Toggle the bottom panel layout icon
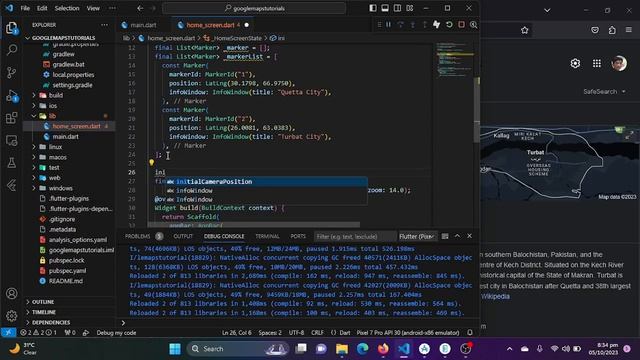Screen dimensions: 640x360 pyautogui.click(x=385, y=8)
